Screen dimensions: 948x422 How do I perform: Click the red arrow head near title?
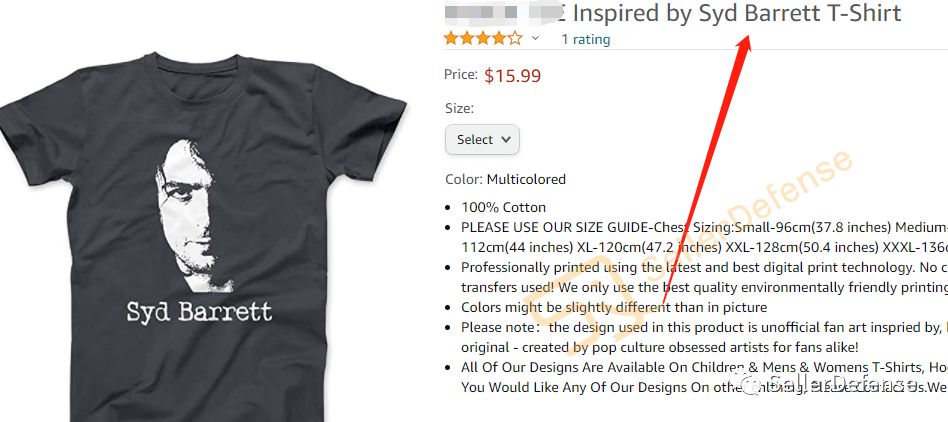744,42
